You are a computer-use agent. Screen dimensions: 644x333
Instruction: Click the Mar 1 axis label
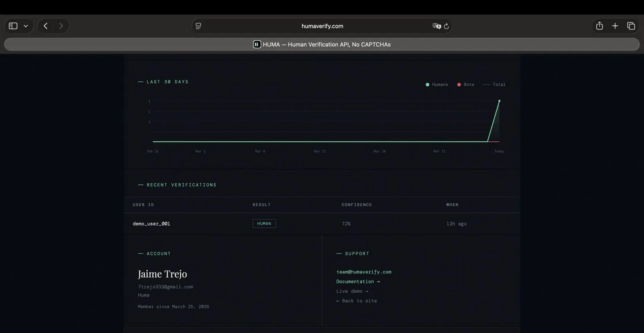coord(200,151)
